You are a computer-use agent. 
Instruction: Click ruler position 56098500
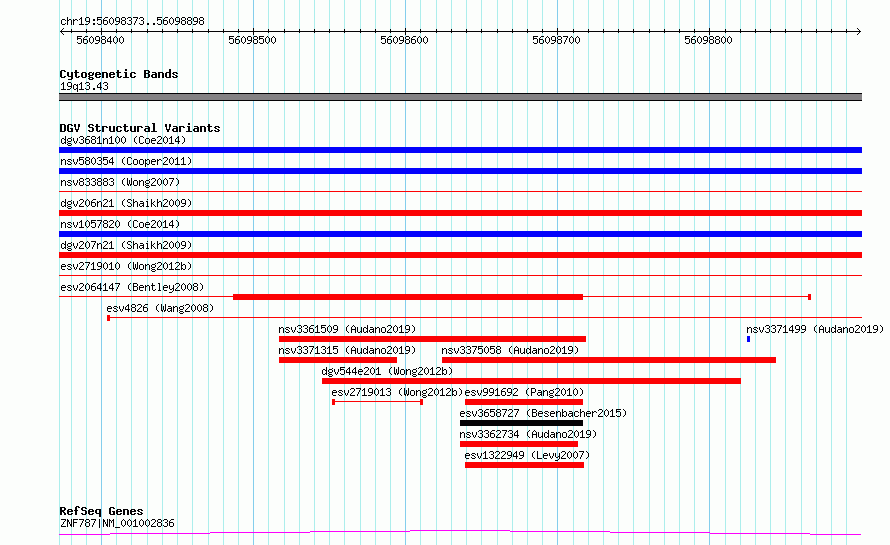tap(252, 40)
